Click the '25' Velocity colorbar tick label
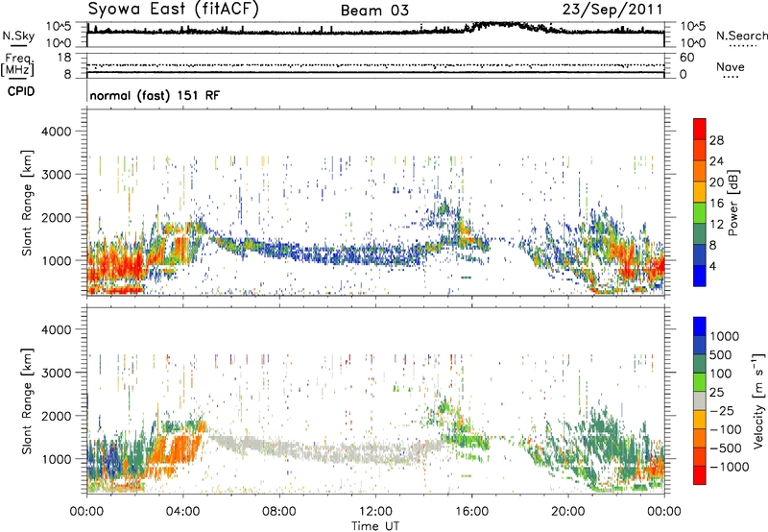 click(716, 392)
